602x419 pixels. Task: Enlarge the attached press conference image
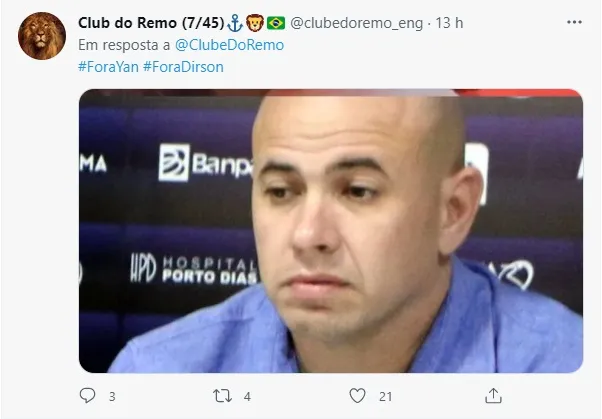click(331, 231)
